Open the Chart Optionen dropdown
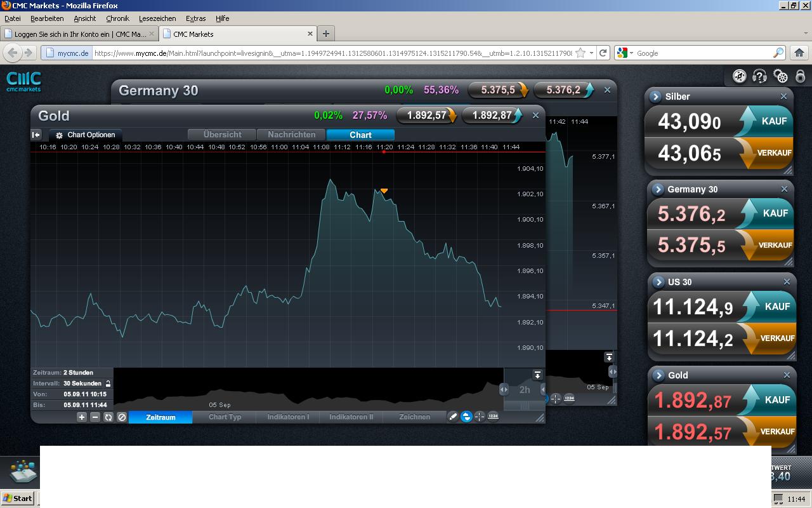 [x=86, y=135]
